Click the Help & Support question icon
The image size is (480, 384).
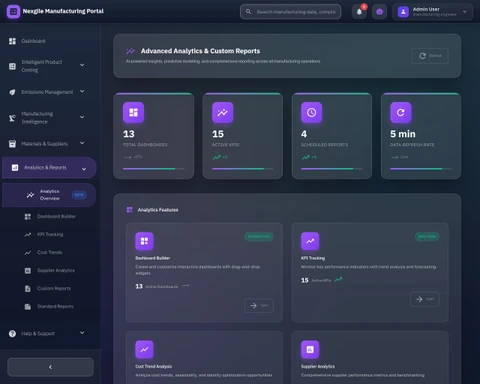(12, 333)
